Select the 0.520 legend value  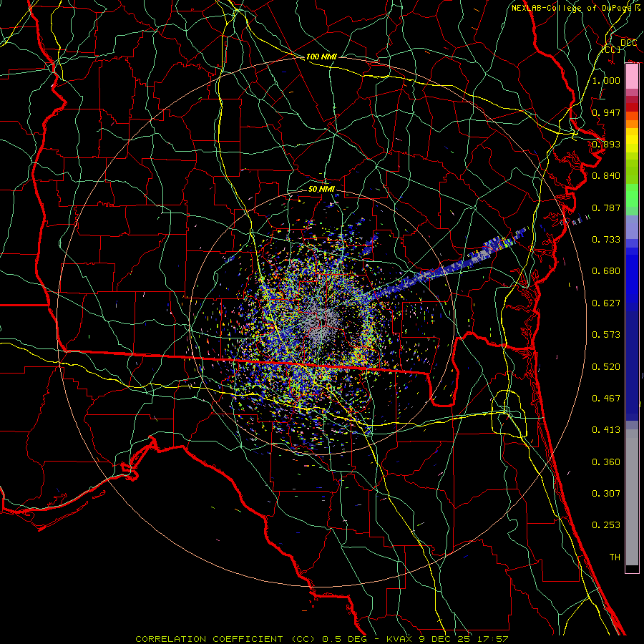[606, 367]
